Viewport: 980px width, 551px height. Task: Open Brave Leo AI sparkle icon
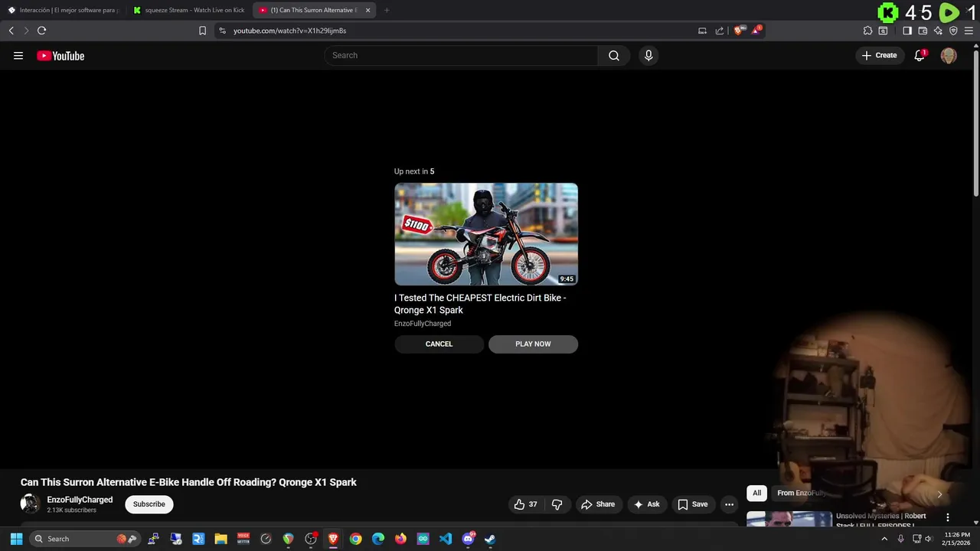click(938, 31)
